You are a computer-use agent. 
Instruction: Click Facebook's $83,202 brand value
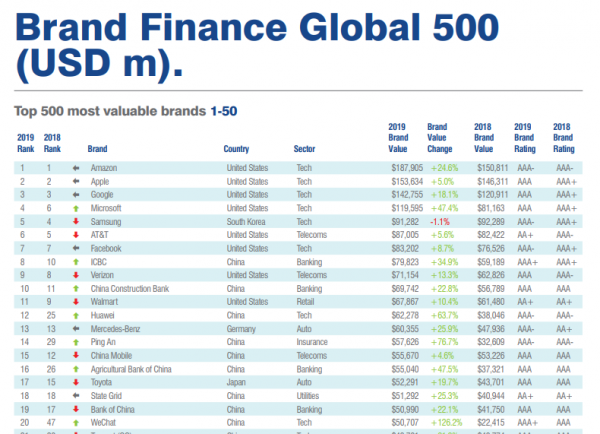tap(405, 248)
